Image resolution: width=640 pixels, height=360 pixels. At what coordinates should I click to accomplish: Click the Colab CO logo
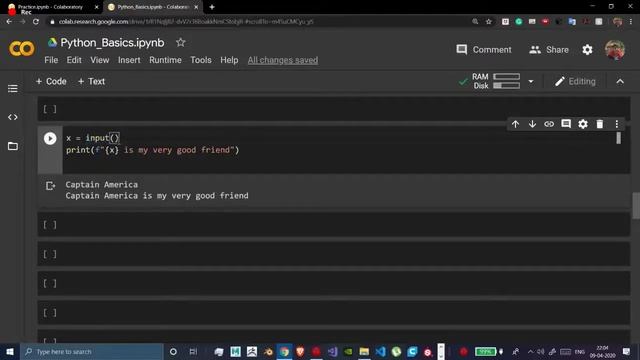(22, 49)
